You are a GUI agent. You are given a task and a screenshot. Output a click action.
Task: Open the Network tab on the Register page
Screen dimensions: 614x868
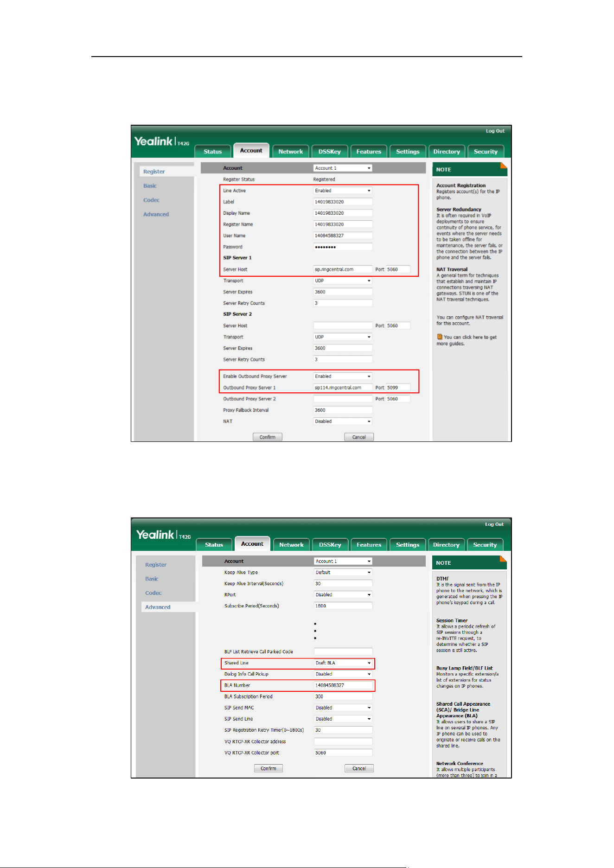click(x=290, y=152)
